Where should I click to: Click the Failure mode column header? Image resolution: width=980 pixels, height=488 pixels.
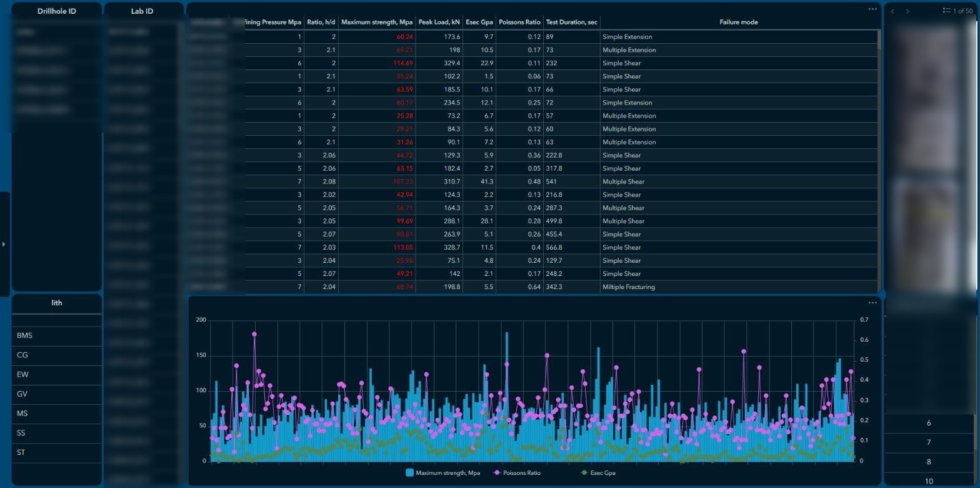tap(739, 22)
